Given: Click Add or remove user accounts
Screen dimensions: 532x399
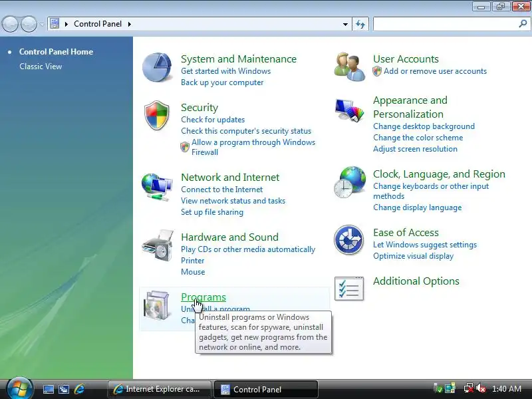Looking at the screenshot, I should coord(435,71).
